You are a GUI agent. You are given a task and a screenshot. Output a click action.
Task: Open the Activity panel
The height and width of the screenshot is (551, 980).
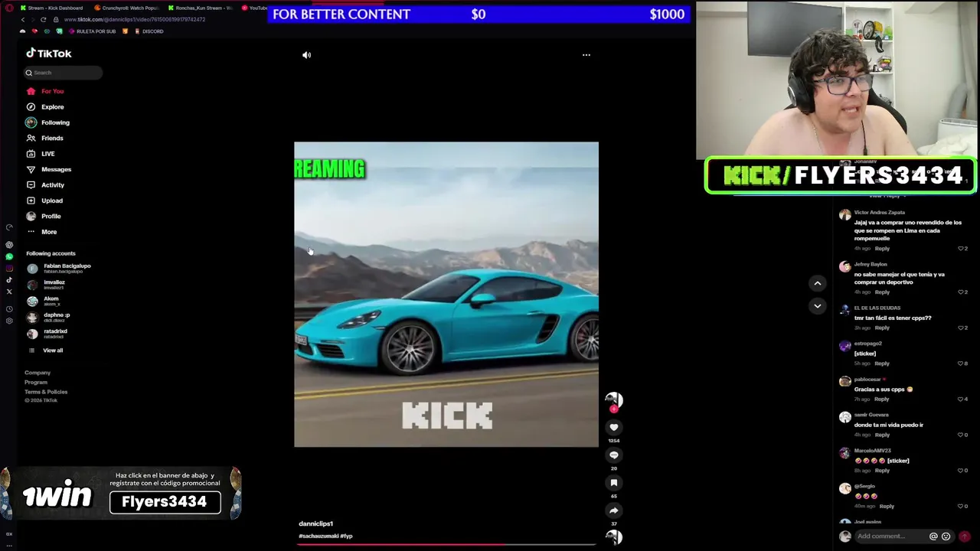point(46,185)
